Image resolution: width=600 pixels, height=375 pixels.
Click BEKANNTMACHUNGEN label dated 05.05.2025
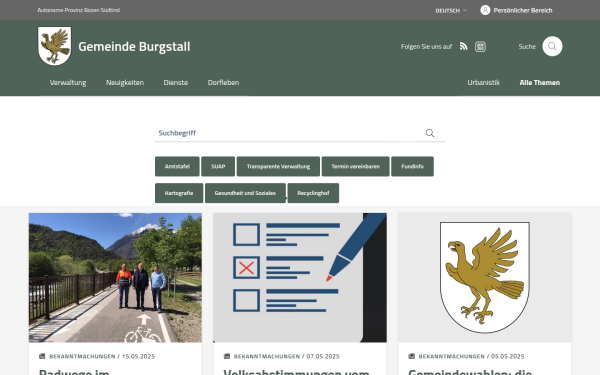(x=452, y=356)
